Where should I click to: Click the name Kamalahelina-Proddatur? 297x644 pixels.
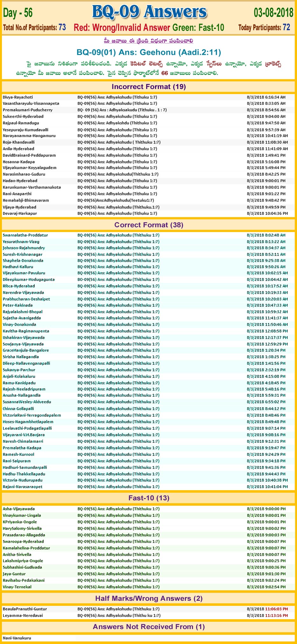[26, 548]
